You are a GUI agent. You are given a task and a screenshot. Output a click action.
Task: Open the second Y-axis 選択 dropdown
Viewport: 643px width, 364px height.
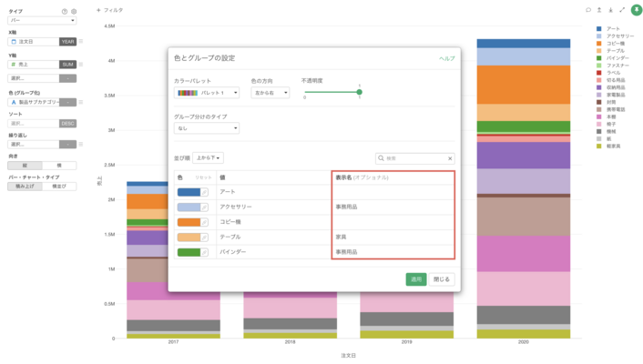pos(33,78)
